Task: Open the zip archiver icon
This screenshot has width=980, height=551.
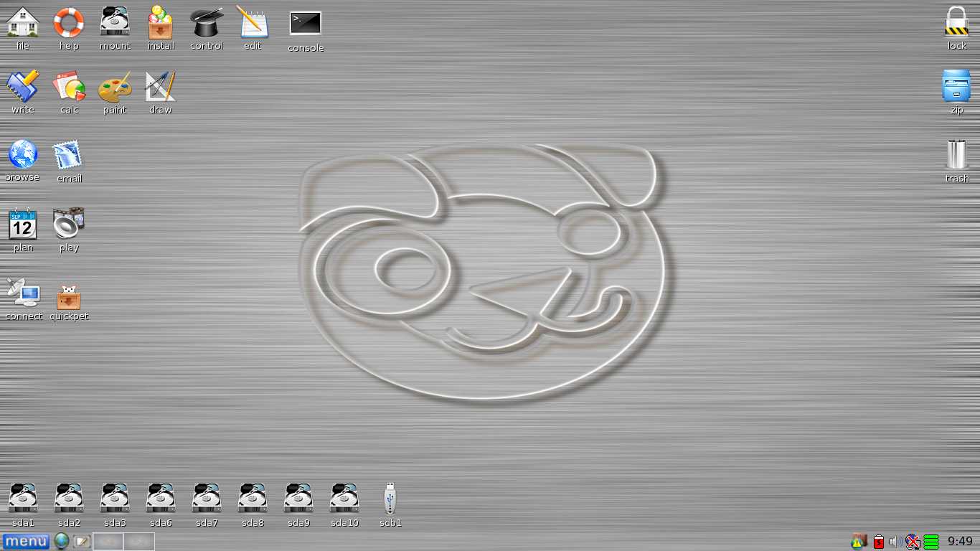Action: [956, 86]
